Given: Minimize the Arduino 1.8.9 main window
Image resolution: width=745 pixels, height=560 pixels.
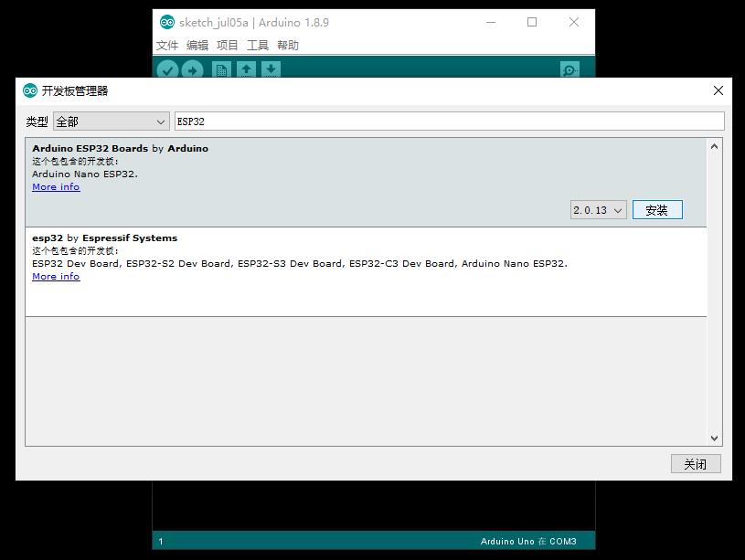Looking at the screenshot, I should [x=491, y=22].
